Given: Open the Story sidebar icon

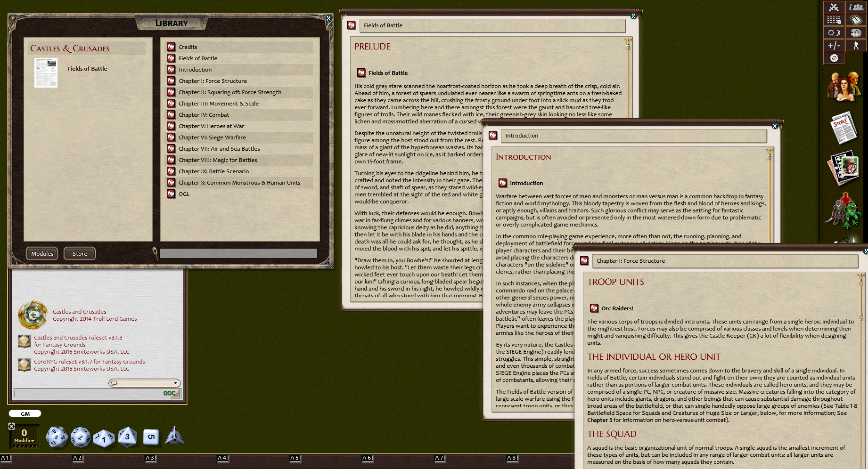Looking at the screenshot, I should tap(845, 128).
